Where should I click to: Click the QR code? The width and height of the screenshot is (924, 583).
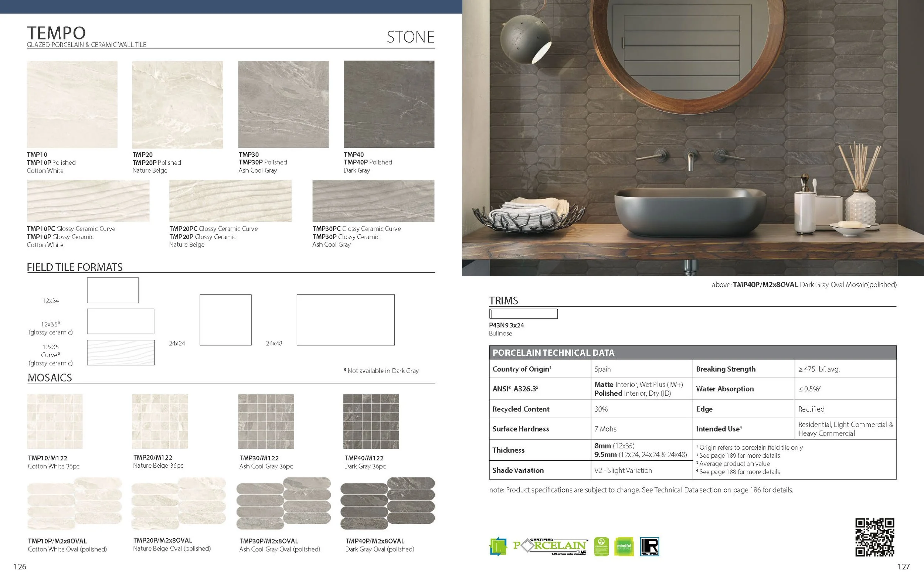tap(874, 537)
